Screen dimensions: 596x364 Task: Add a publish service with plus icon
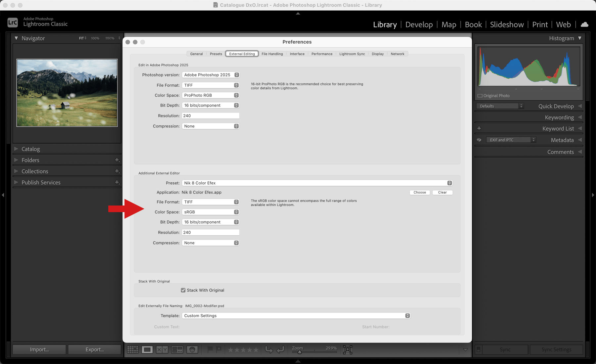coord(117,182)
